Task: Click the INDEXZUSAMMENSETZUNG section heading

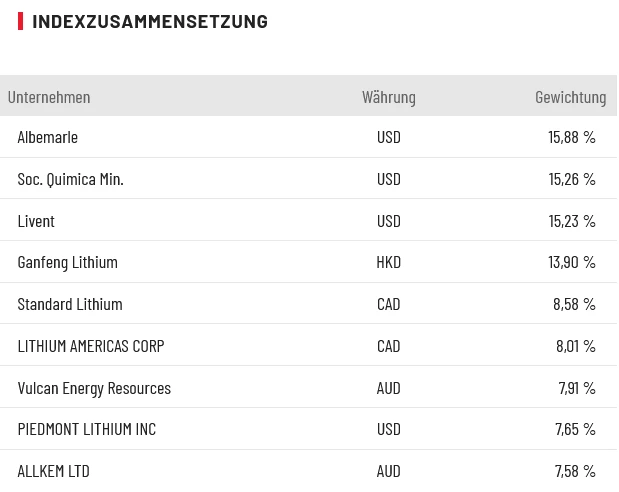Action: pos(150,21)
